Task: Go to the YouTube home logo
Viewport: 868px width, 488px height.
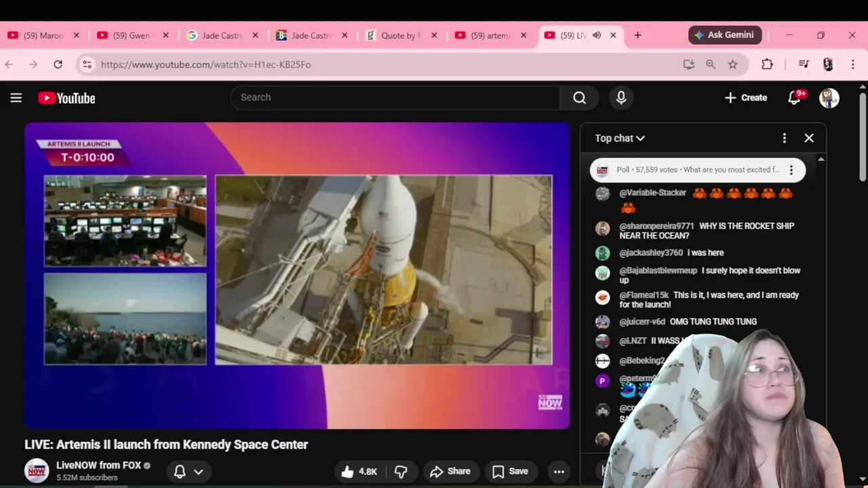Action: (x=66, y=98)
